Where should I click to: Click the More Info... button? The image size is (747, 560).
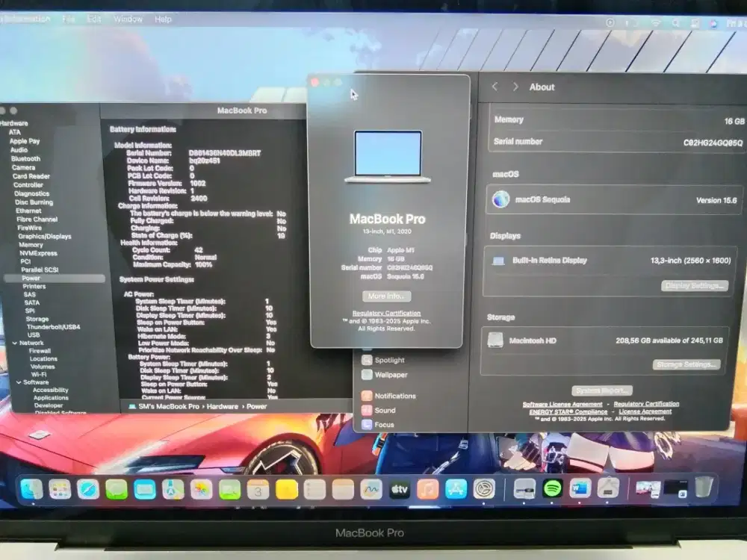coord(386,296)
